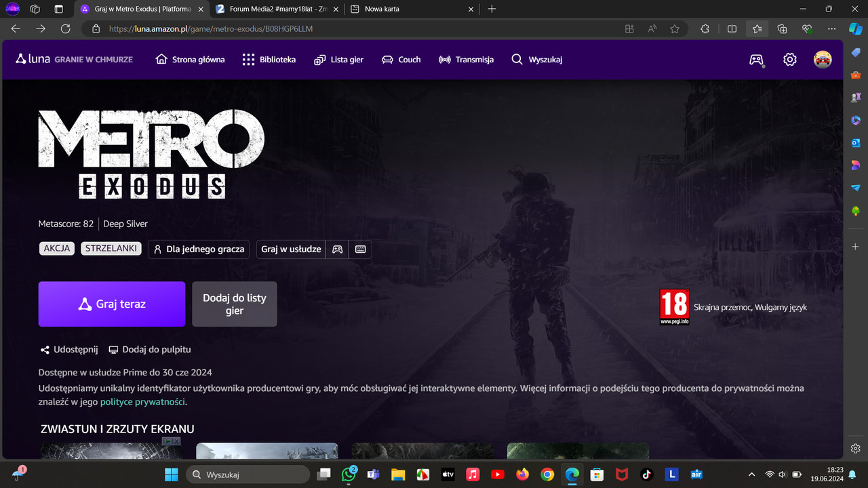Open browser Extensions menu

705,29
